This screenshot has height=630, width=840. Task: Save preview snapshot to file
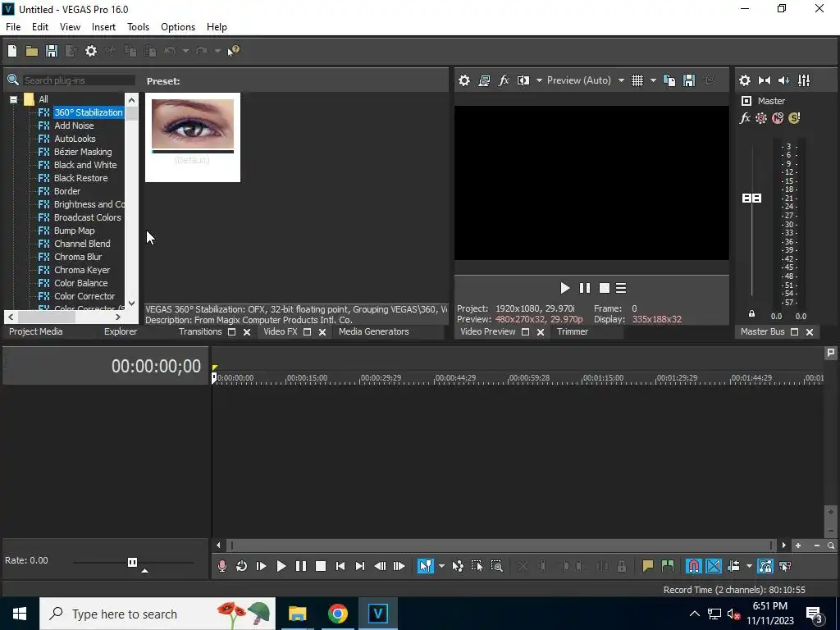689,80
